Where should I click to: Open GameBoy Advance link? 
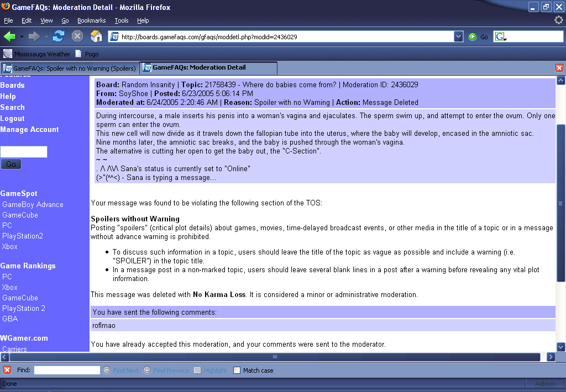33,204
